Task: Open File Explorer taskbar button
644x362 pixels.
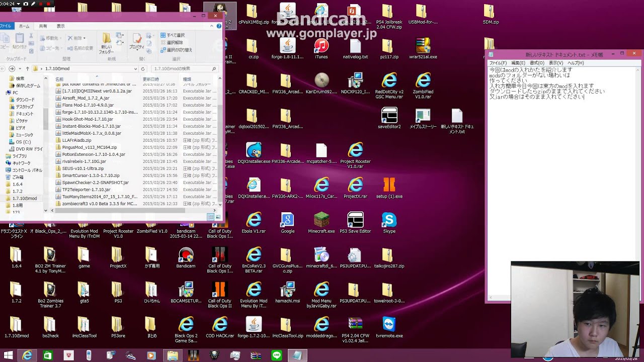Action: (x=172, y=355)
